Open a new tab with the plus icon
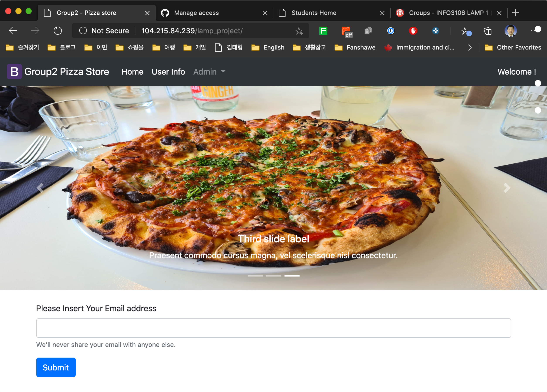This screenshot has width=547, height=392. pos(515,13)
